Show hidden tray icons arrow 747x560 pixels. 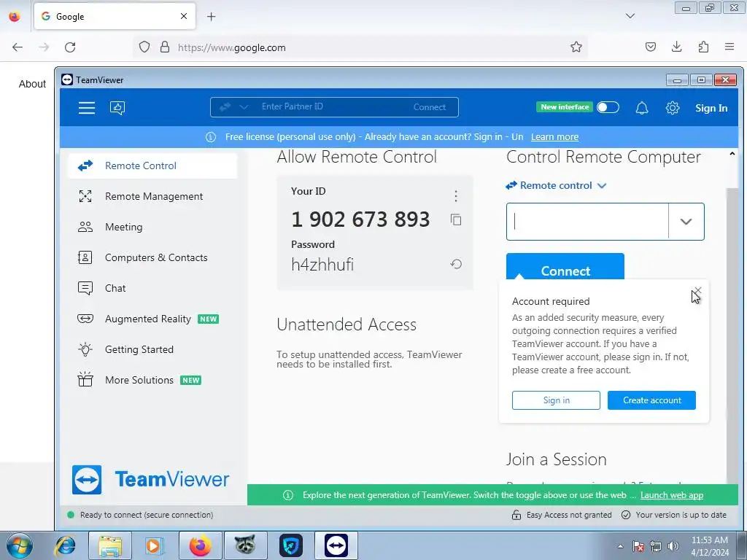620,546
